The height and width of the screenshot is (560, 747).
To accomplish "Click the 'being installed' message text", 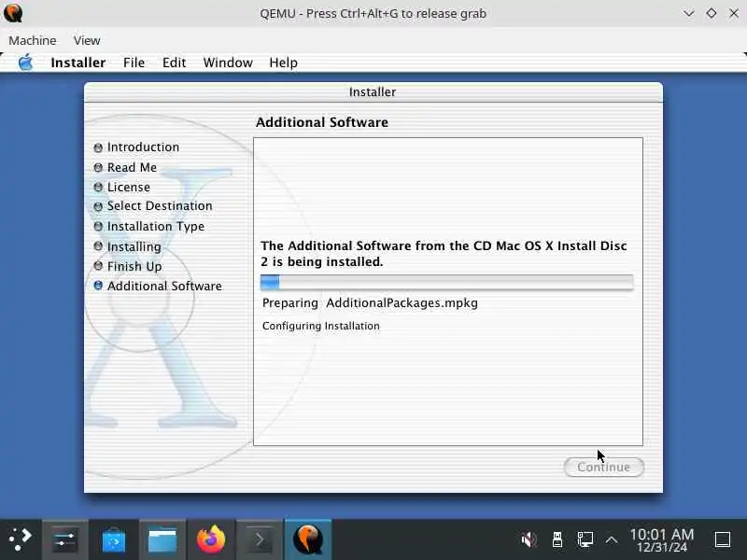I will 444,254.
